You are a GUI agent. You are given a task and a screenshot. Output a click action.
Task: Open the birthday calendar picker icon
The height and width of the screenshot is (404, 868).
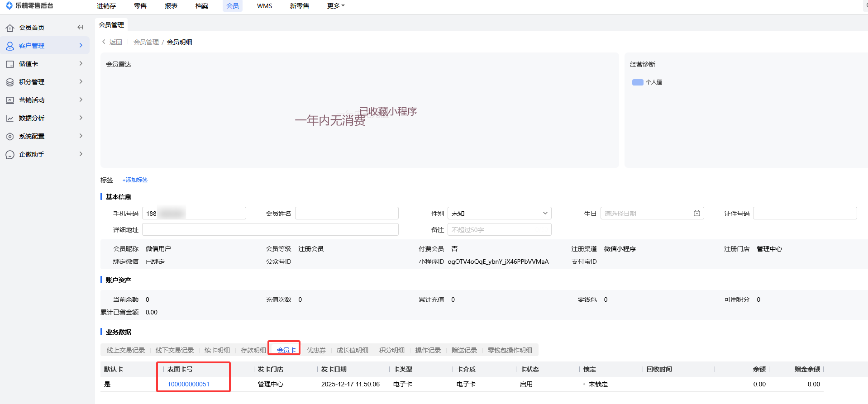696,214
